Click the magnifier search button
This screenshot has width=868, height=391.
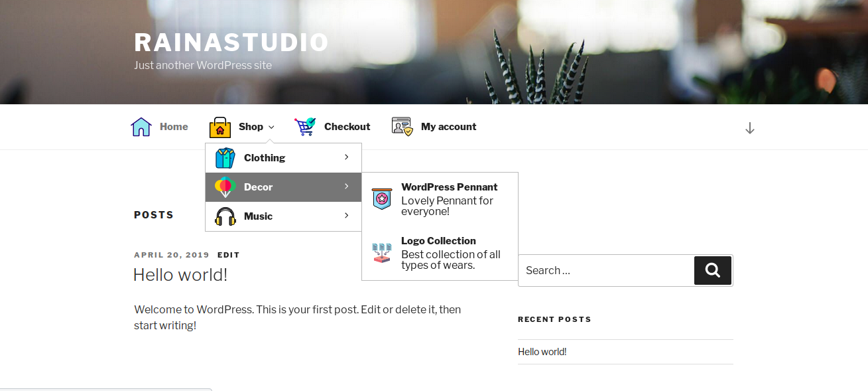[x=713, y=270]
